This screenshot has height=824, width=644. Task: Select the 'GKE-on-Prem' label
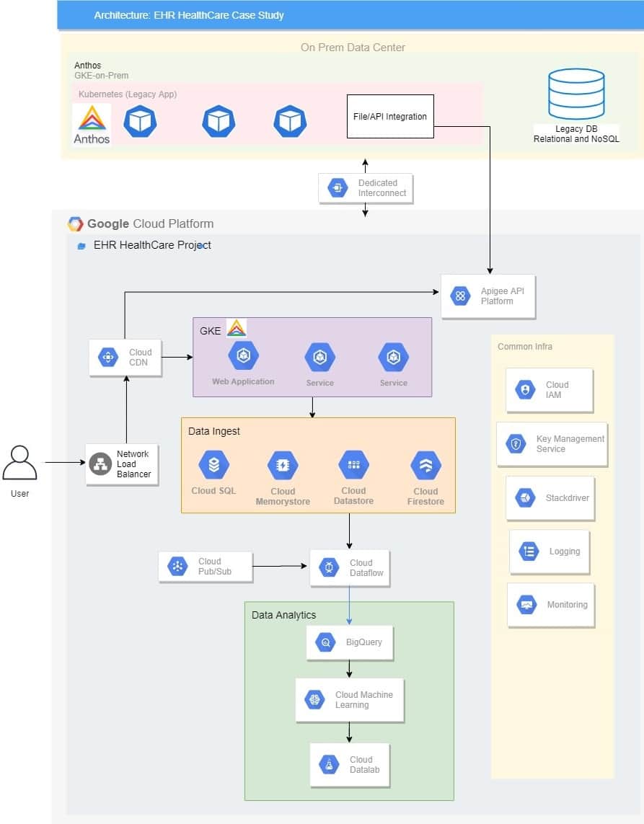click(102, 75)
